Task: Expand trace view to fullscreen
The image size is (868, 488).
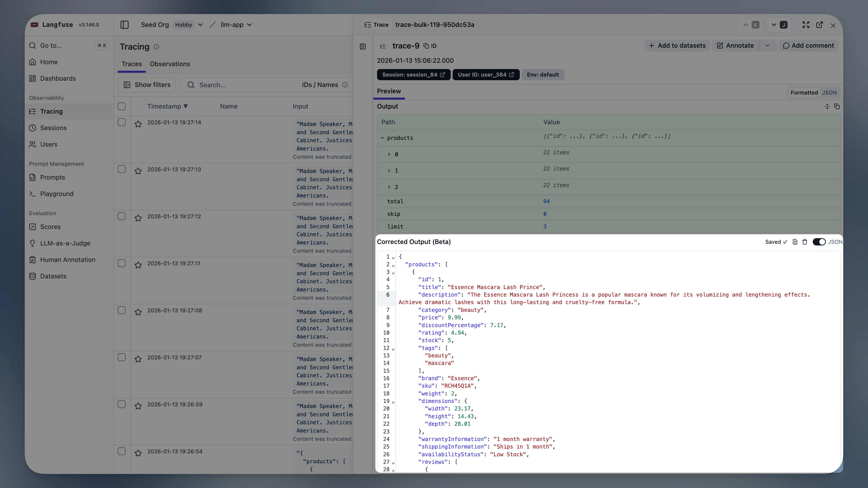Action: [806, 25]
